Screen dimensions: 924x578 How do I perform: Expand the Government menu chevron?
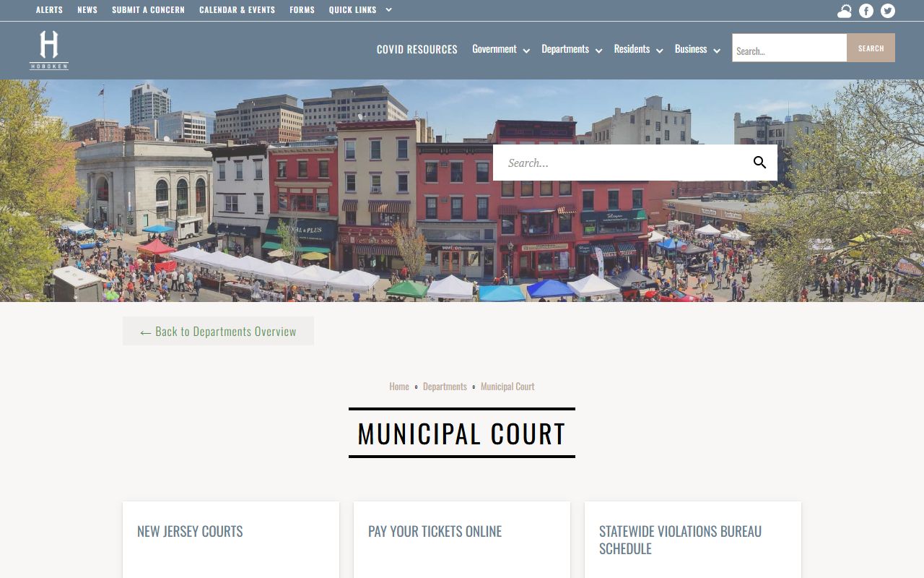pyautogui.click(x=526, y=51)
